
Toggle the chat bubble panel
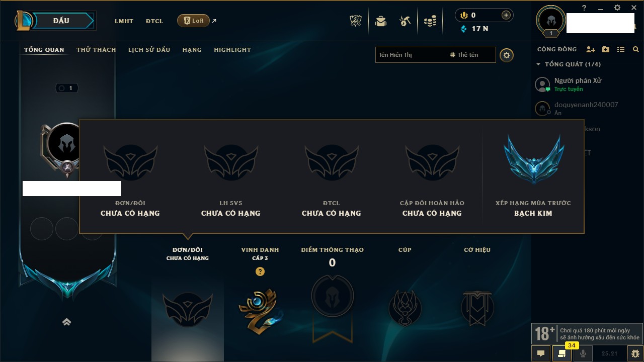541,353
